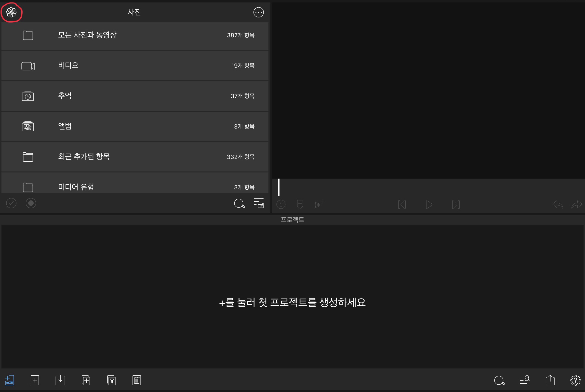Click the trash delete project icon
585x392 pixels.
pyautogui.click(x=137, y=380)
